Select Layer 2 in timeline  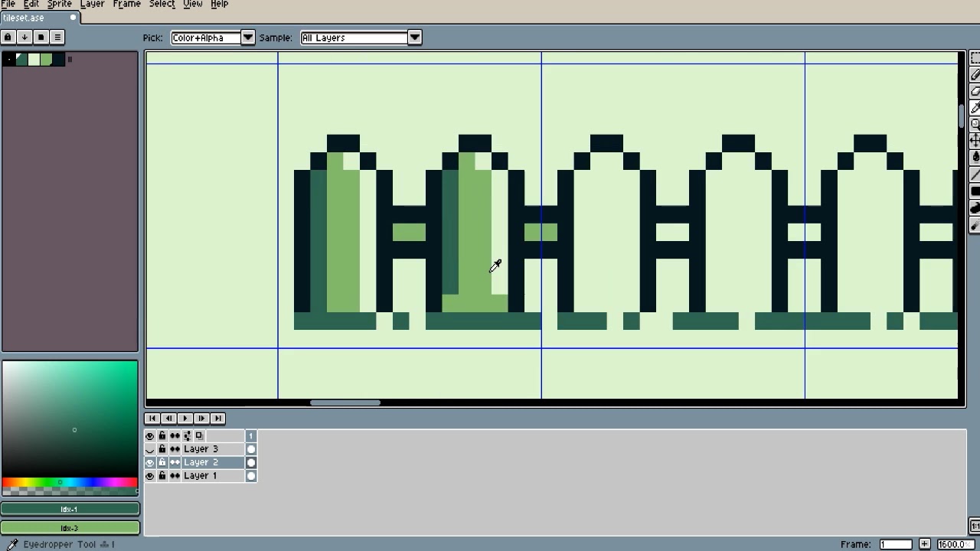213,462
